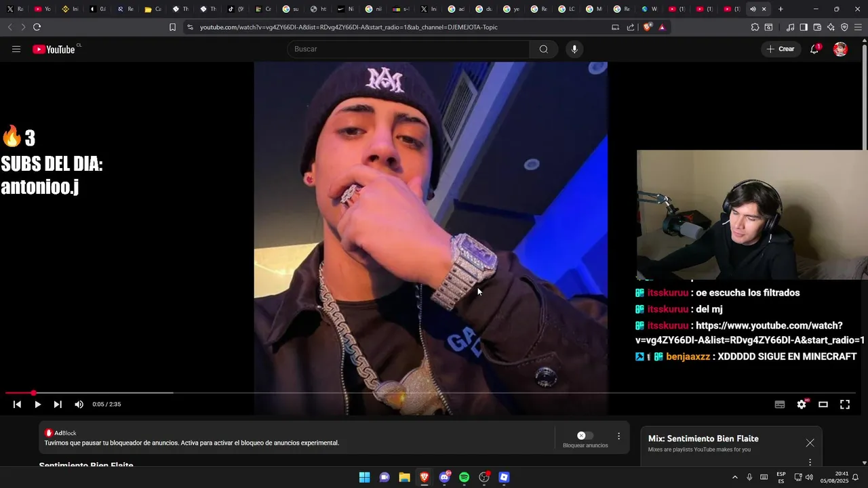Viewport: 868px width, 488px height.
Task: Toggle the Bloquear anuncios switch
Action: [x=585, y=435]
